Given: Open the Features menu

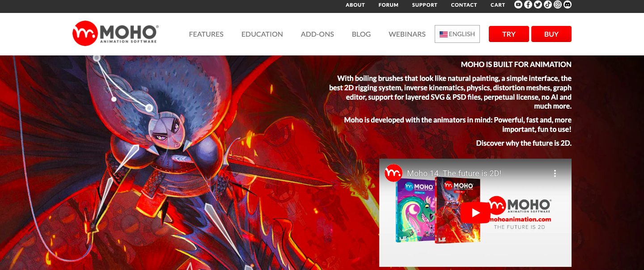Looking at the screenshot, I should (x=206, y=34).
